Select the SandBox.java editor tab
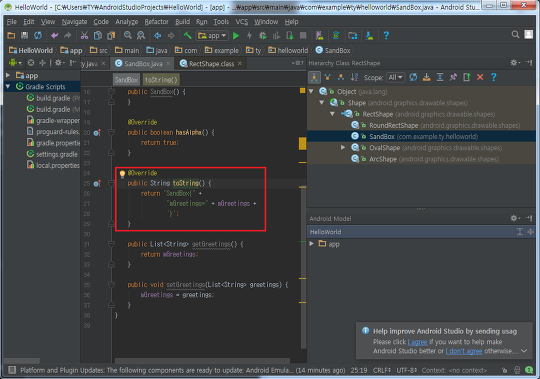Viewport: 540px width, 379px height. point(143,63)
